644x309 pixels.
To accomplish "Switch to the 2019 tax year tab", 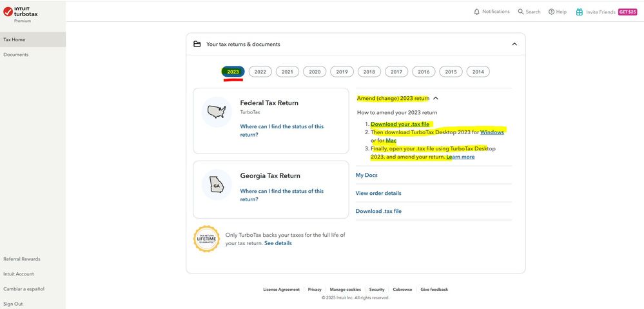I will 342,72.
